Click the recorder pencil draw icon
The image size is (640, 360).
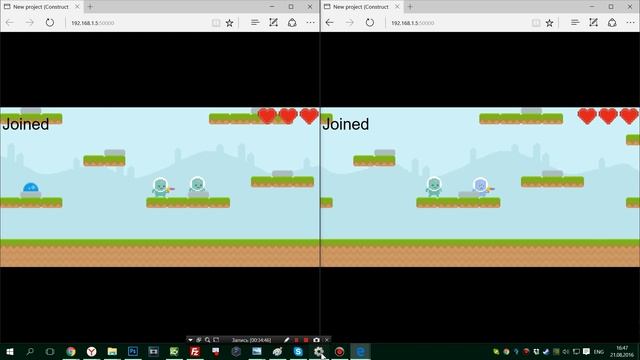pos(287,340)
